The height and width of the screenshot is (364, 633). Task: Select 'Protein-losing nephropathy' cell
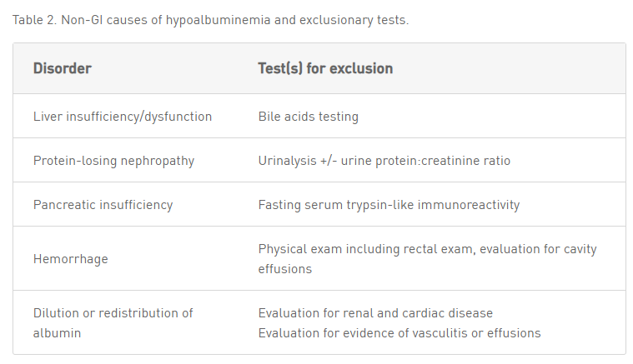tap(114, 161)
